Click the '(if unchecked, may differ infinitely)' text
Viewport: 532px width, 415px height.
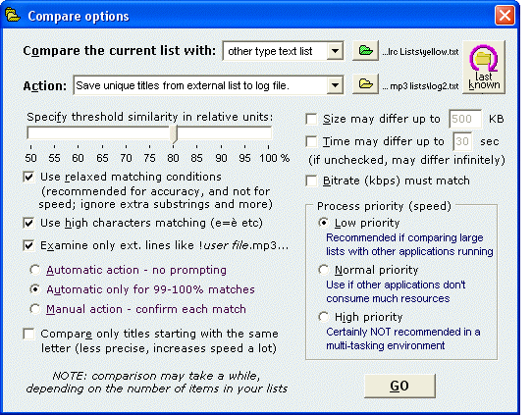(406, 160)
